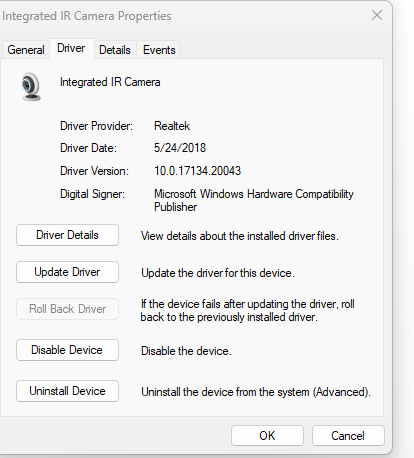Select the Driver tab
The height and width of the screenshot is (458, 414).
(71, 48)
